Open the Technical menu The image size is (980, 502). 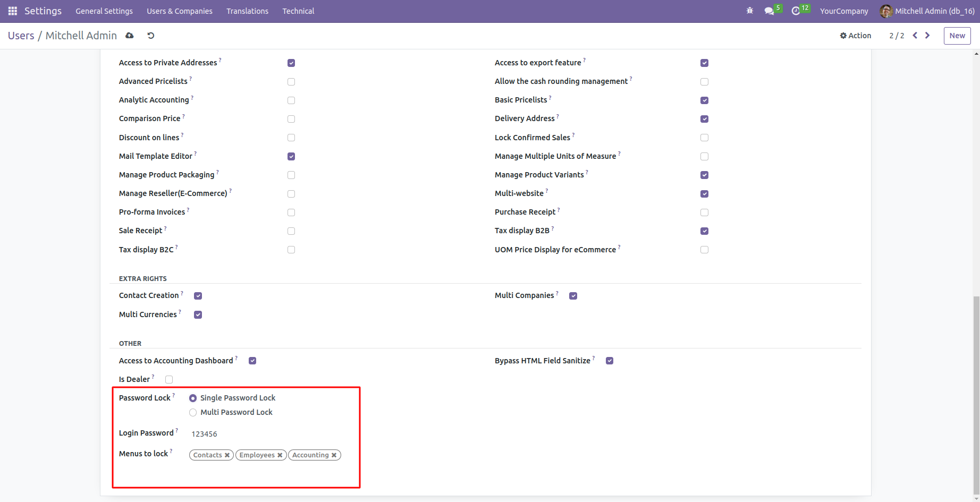click(x=298, y=11)
